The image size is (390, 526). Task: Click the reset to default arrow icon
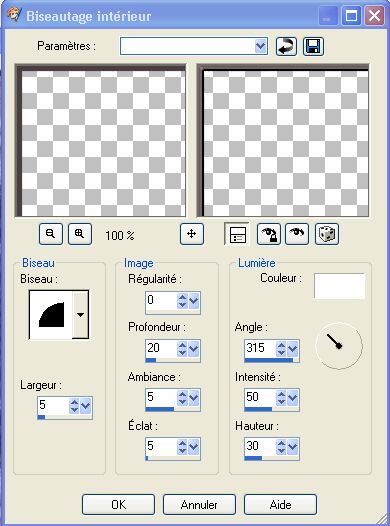click(x=286, y=46)
